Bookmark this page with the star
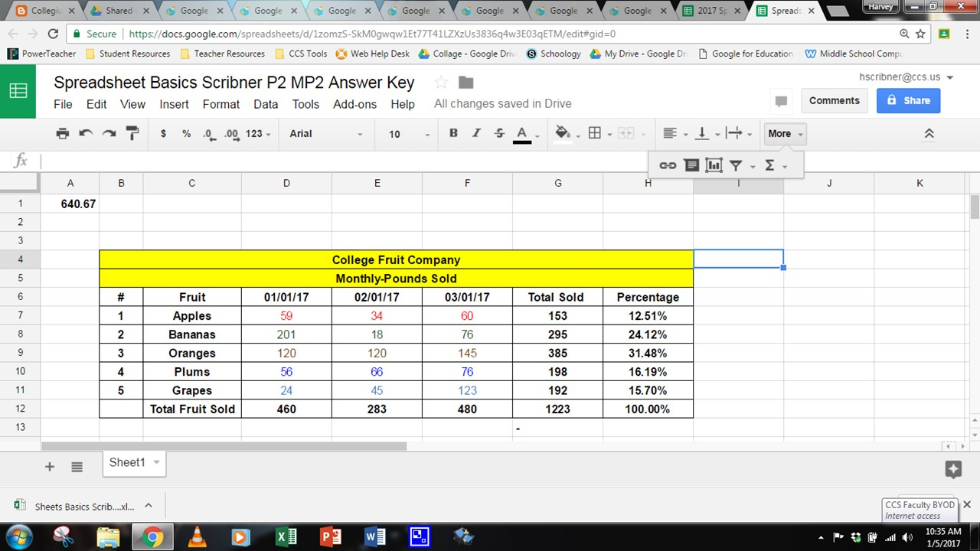Screen dimensions: 980x551 (x=920, y=34)
